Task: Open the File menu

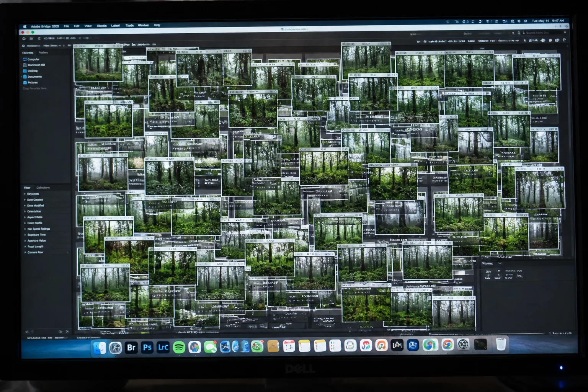Action: pos(66,26)
